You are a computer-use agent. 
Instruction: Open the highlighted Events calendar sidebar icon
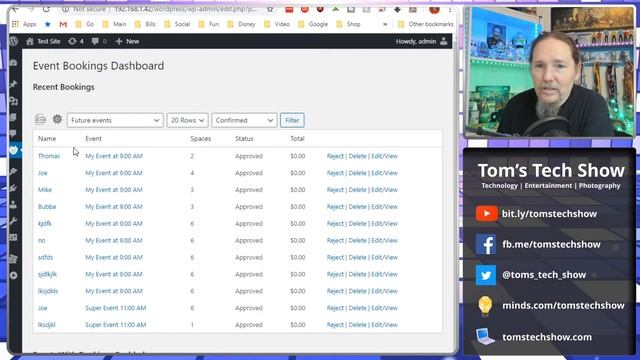coord(13,150)
